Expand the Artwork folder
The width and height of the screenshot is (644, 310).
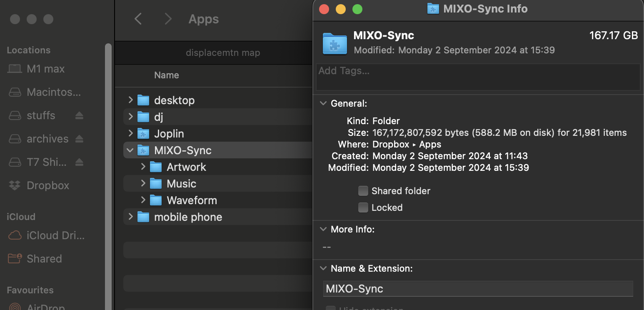(143, 167)
